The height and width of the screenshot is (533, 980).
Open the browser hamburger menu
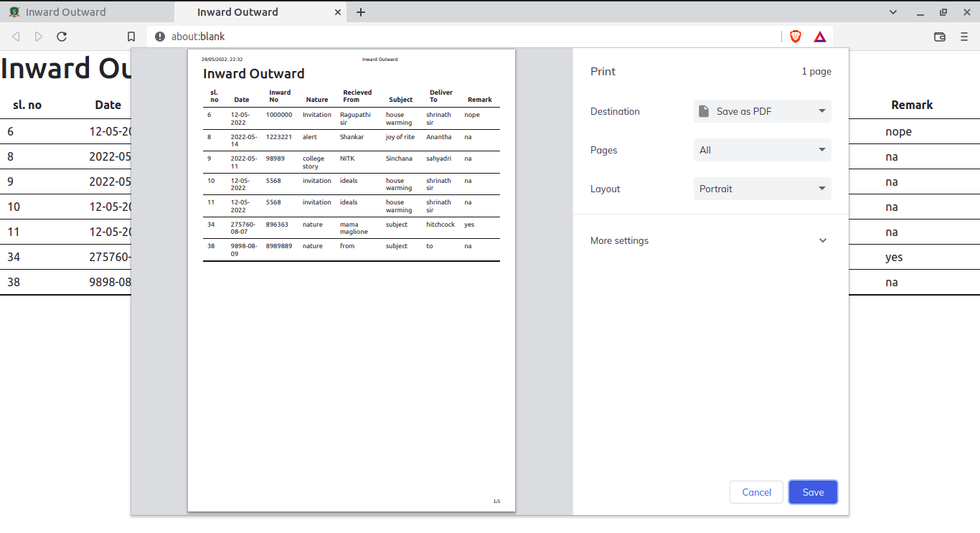click(x=964, y=37)
